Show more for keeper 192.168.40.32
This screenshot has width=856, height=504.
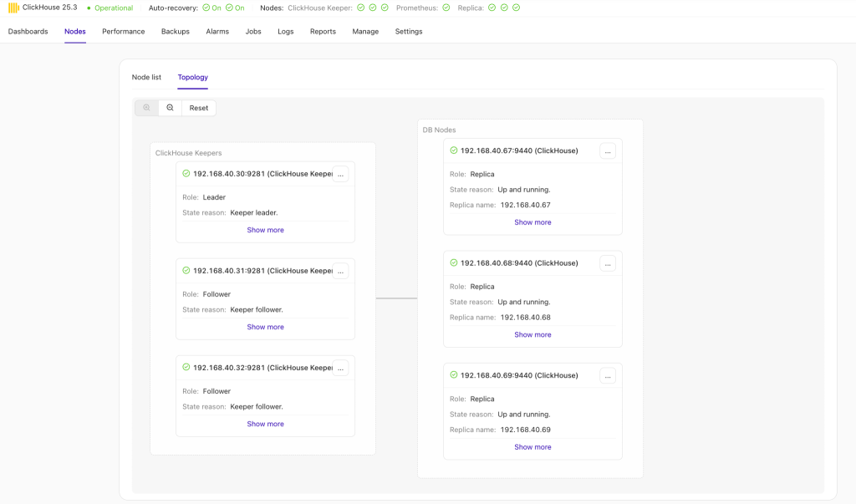[265, 424]
